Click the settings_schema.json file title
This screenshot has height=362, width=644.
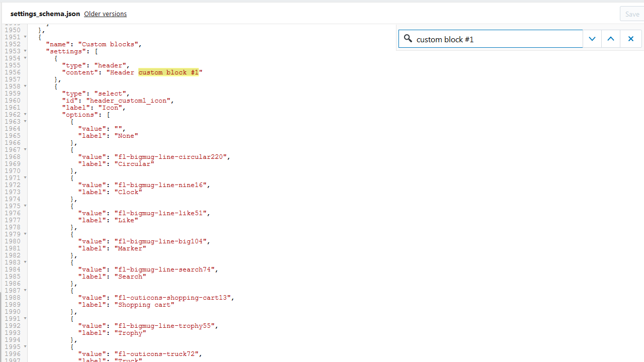point(45,14)
